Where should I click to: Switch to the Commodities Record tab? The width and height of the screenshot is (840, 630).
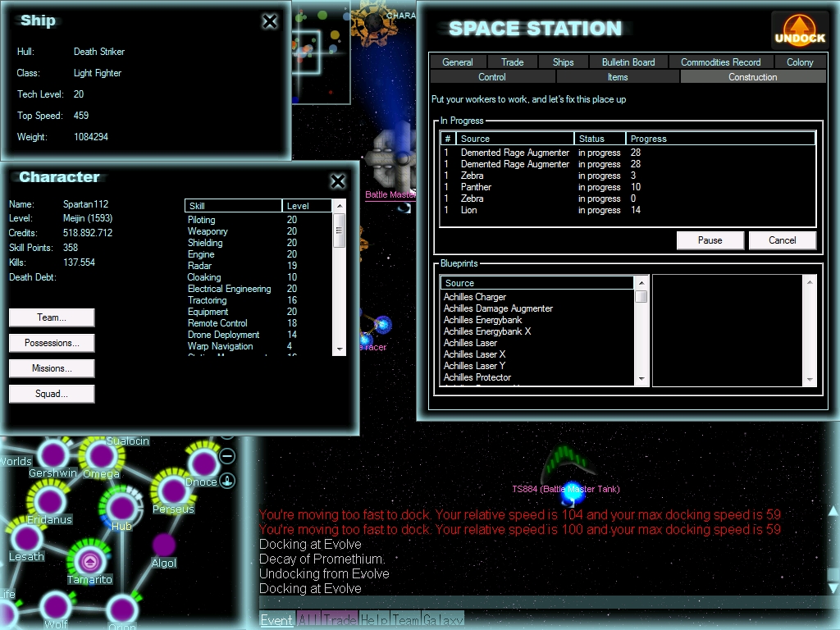tap(720, 62)
